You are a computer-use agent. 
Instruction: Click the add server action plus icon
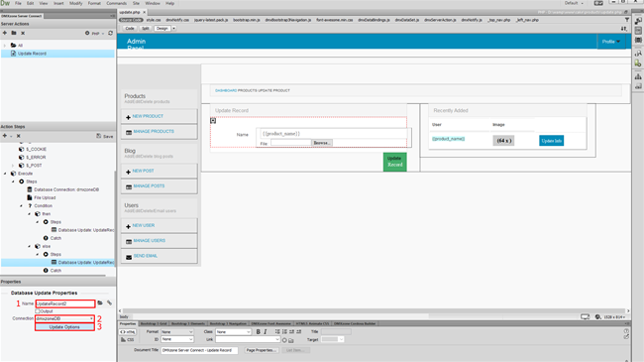tap(5, 33)
